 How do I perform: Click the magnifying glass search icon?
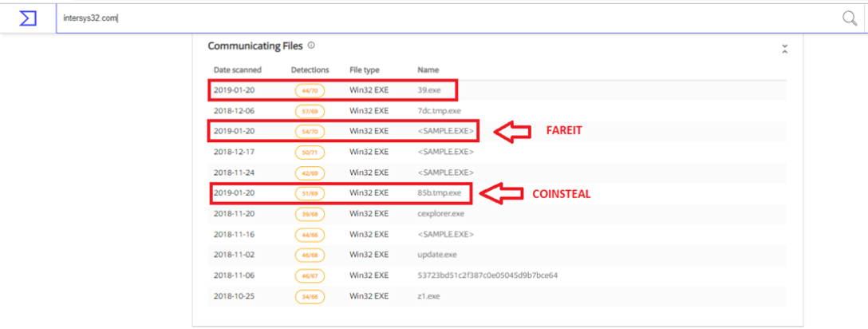tap(850, 18)
